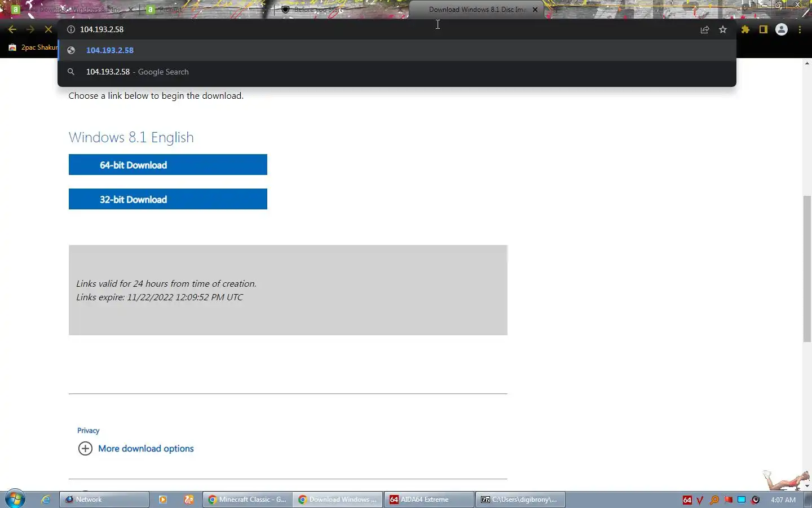Open the Chrome side panel
The width and height of the screenshot is (812, 508).
click(x=764, y=29)
